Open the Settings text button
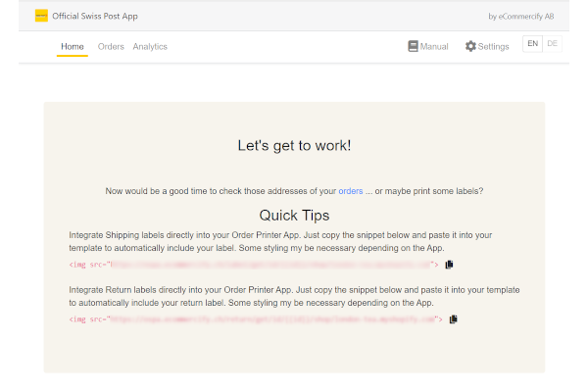This screenshot has width=588, height=392. [493, 46]
